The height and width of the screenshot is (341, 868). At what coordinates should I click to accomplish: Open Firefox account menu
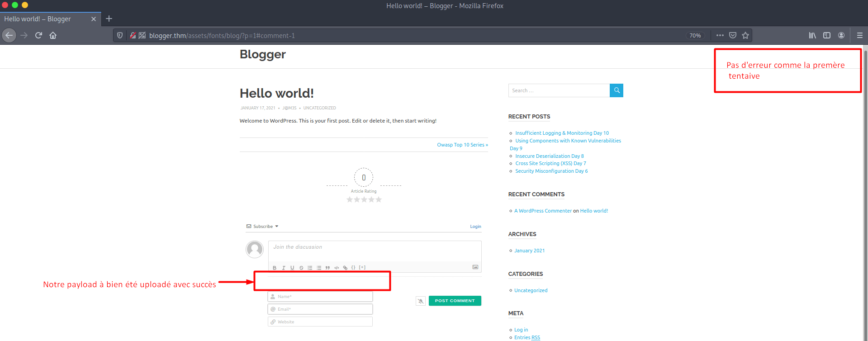(x=841, y=35)
